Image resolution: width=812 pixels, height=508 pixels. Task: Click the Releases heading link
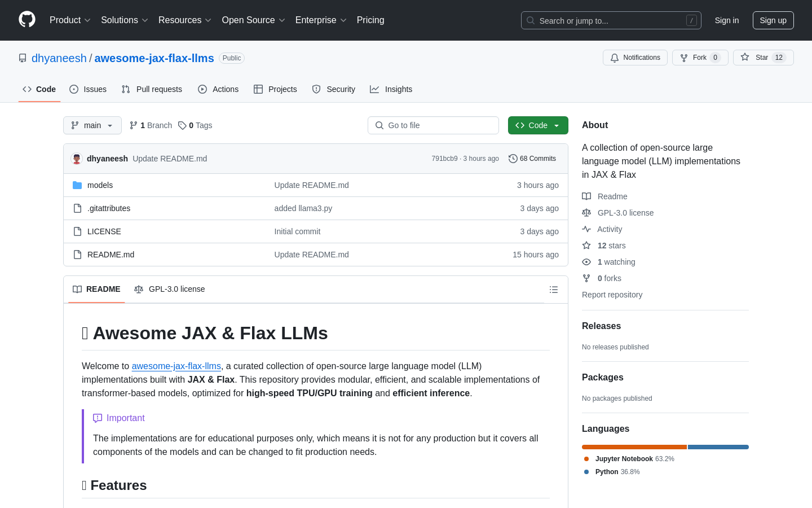coord(601,326)
